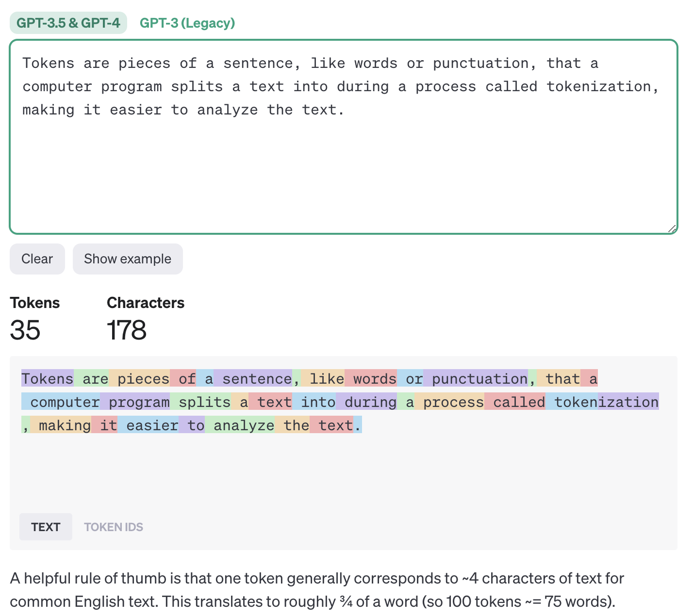Click the purple 'ization' token fragment
The image size is (693, 616).
[x=628, y=402]
